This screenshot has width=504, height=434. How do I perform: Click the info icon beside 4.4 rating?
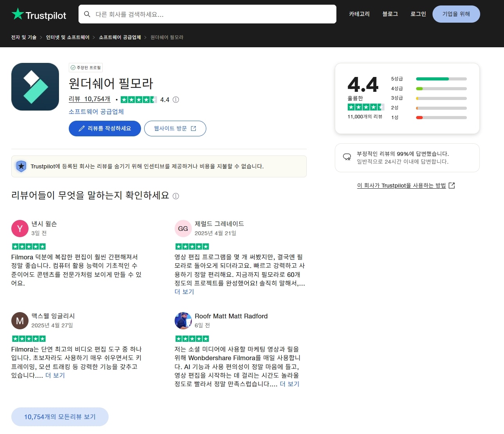[176, 100]
